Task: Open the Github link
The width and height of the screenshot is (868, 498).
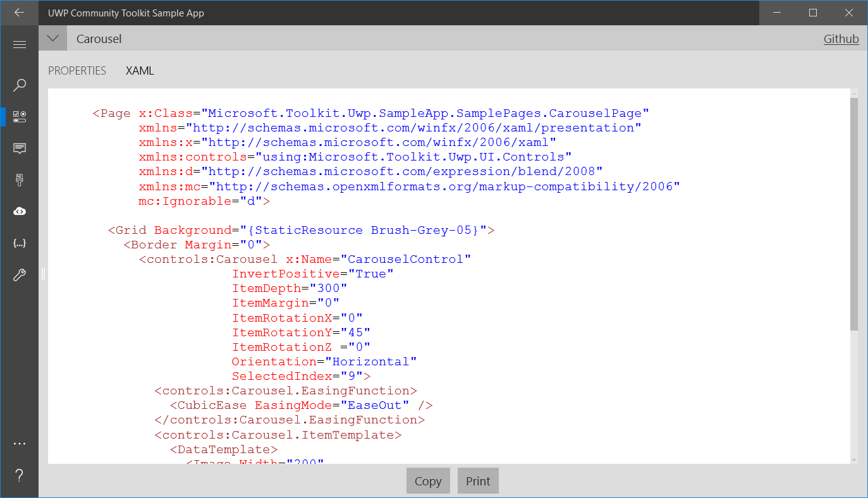Action: [x=841, y=39]
